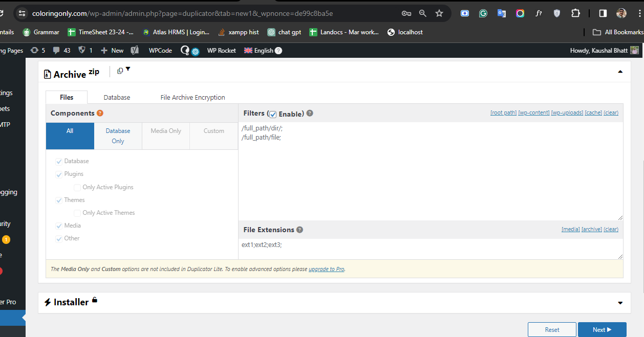Viewport: 644px width, 337px height.
Task: Bookmark this page with the star icon
Action: (x=439, y=14)
